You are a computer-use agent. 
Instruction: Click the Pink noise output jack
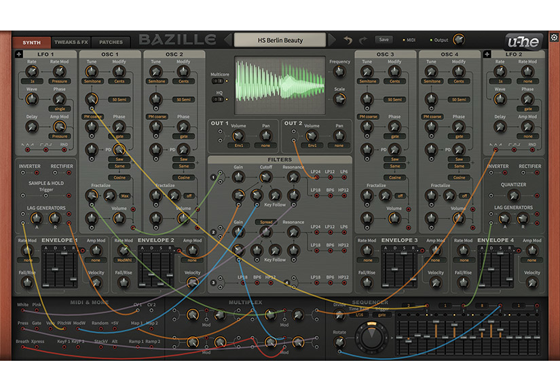tap(37, 311)
